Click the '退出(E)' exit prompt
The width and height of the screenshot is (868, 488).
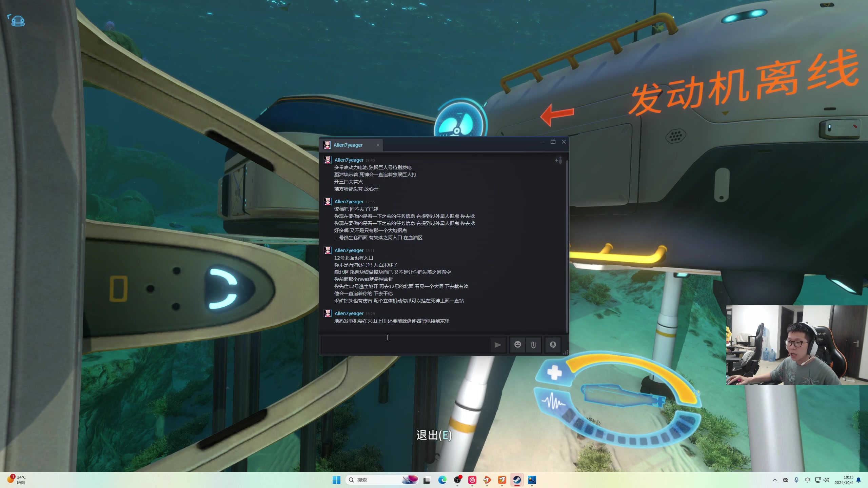point(434,435)
